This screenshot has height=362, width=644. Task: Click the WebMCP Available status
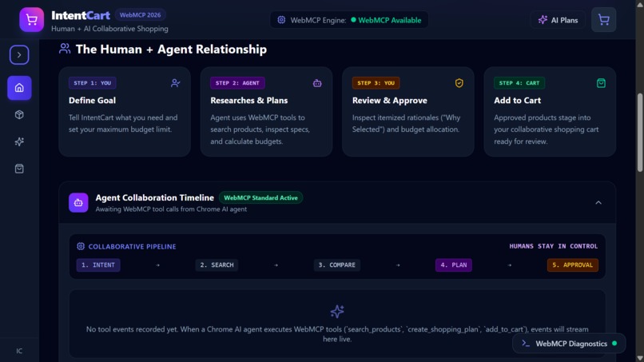point(386,20)
